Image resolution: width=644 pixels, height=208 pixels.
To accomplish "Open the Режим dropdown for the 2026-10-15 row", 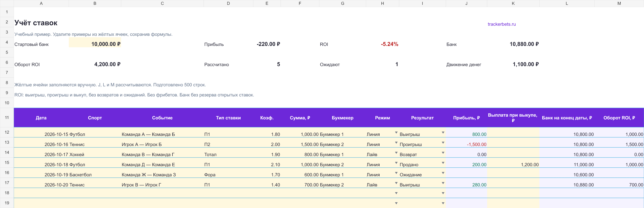I will 396,132.
